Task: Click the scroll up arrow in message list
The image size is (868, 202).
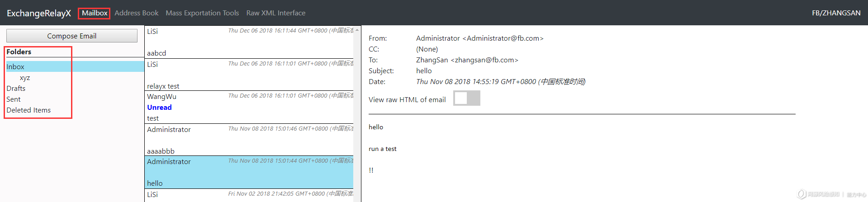Action: pyautogui.click(x=357, y=30)
